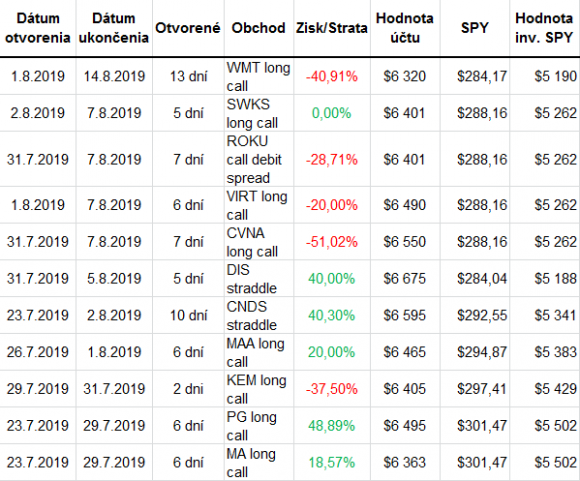Click account value $6 465
This screenshot has height=481, width=580.
tap(405, 352)
